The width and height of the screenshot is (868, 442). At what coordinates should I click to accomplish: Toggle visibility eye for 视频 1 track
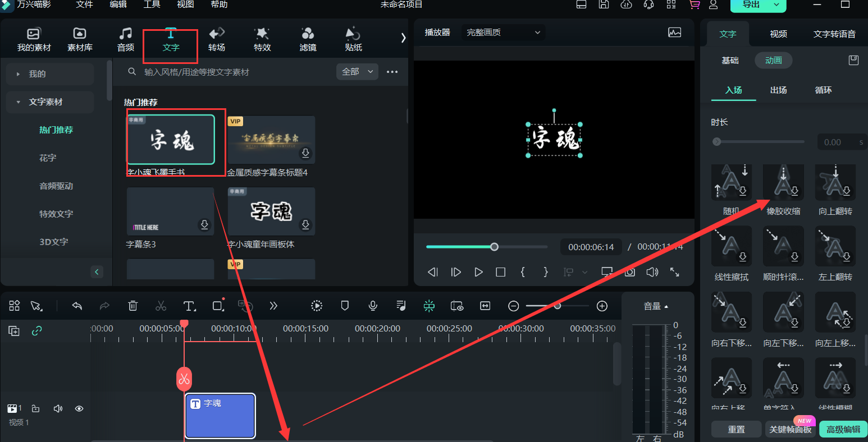[79, 408]
